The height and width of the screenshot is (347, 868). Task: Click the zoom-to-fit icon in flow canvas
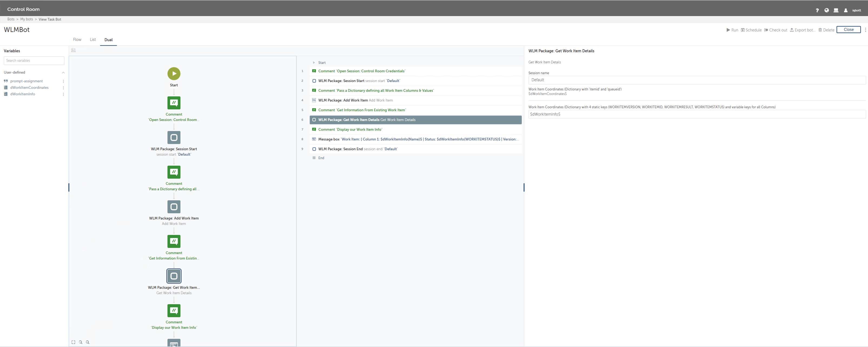tap(74, 342)
